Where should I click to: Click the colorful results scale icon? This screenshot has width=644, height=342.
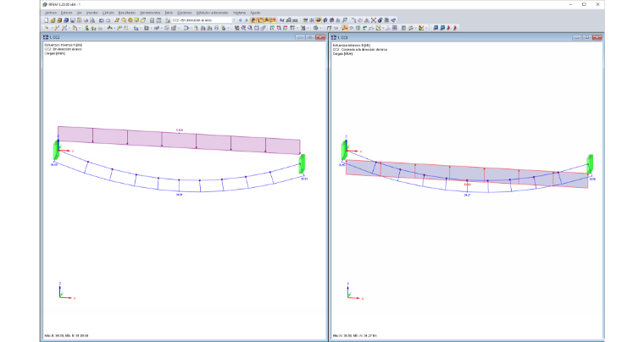pyautogui.click(x=421, y=28)
